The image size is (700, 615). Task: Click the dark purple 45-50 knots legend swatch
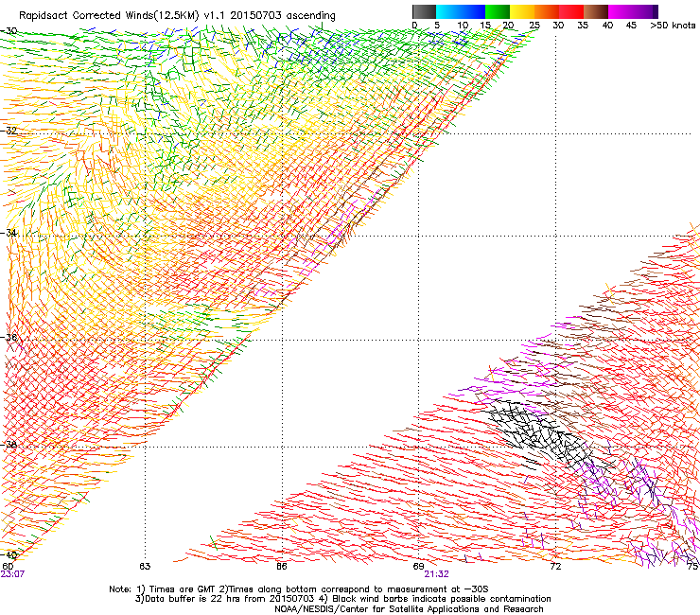click(x=645, y=11)
